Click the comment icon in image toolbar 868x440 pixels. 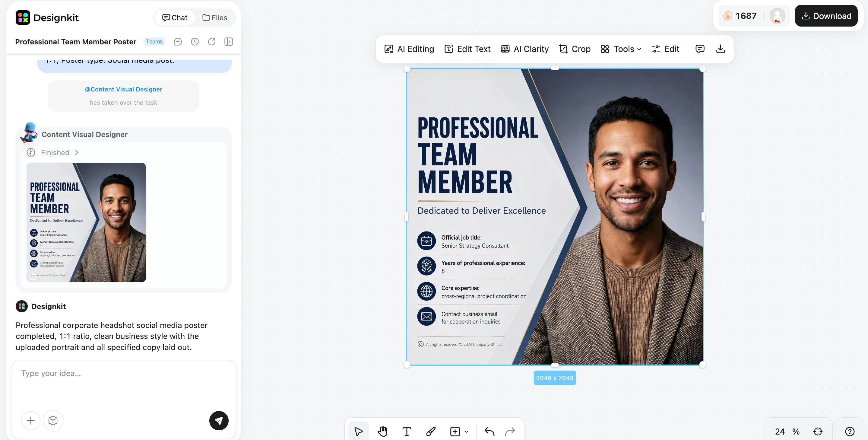tap(700, 49)
